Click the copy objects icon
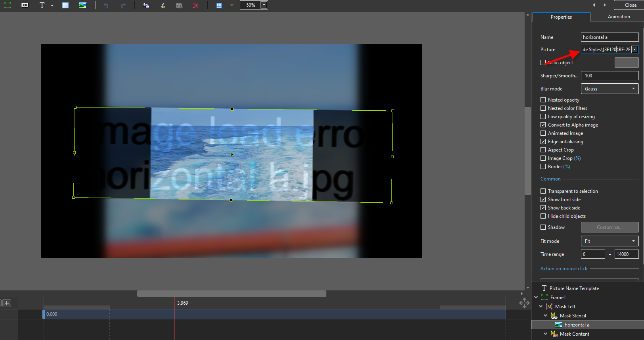This screenshot has height=340, width=644. click(x=146, y=5)
